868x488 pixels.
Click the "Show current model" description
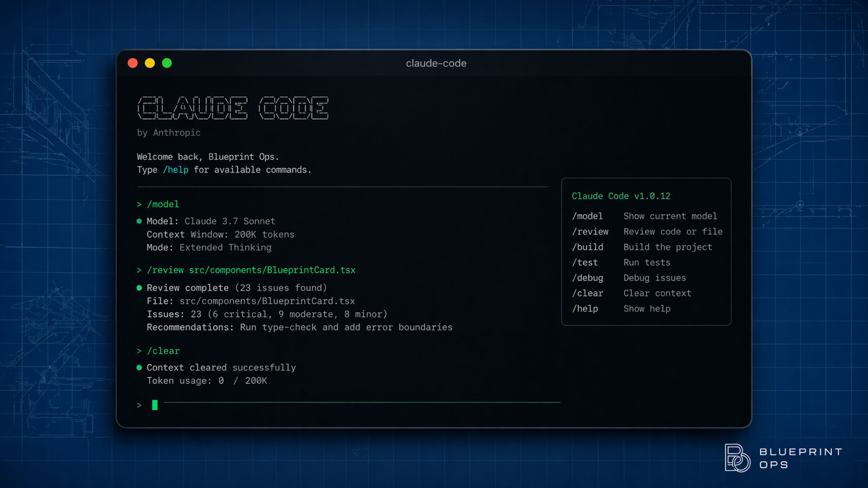(670, 216)
